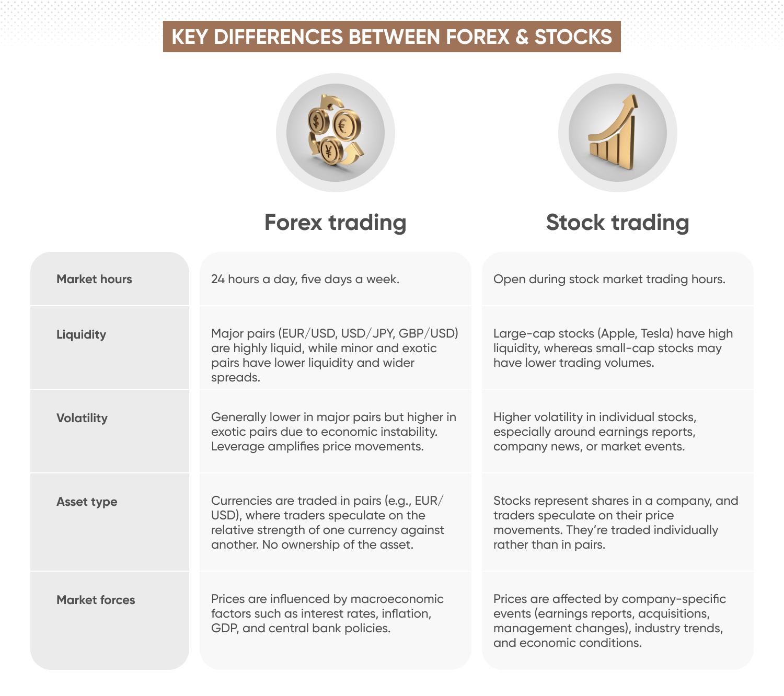Click the stock company-specific events description
This screenshot has height=696, width=784.
coord(609,621)
